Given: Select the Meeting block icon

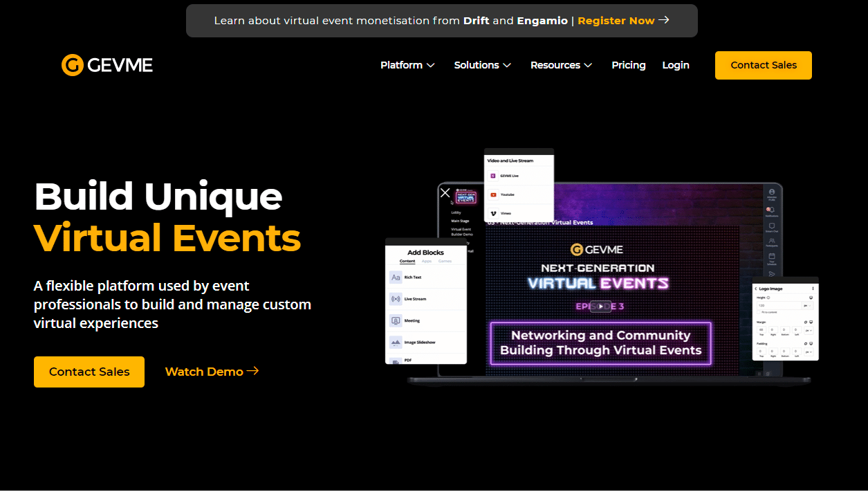Looking at the screenshot, I should 396,321.
